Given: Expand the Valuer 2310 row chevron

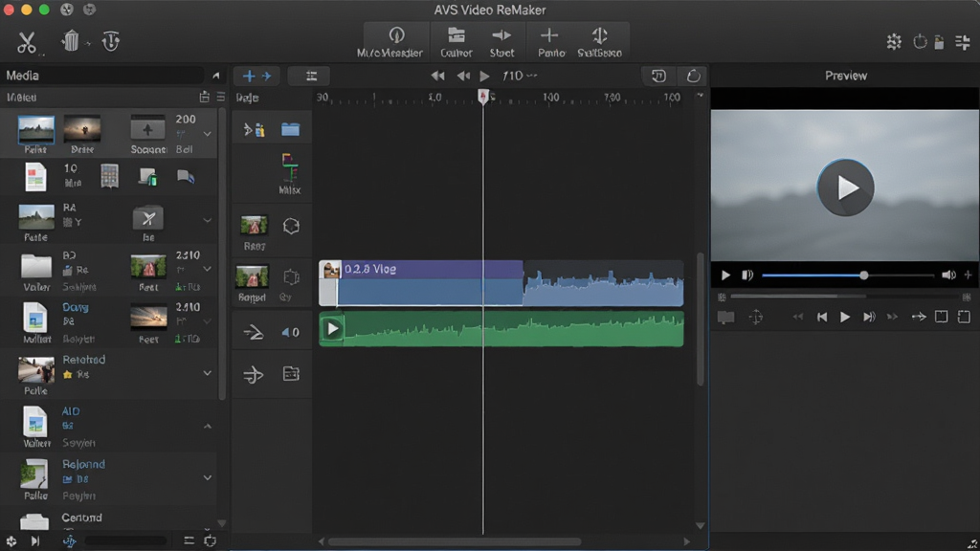Looking at the screenshot, I should pos(207,269).
